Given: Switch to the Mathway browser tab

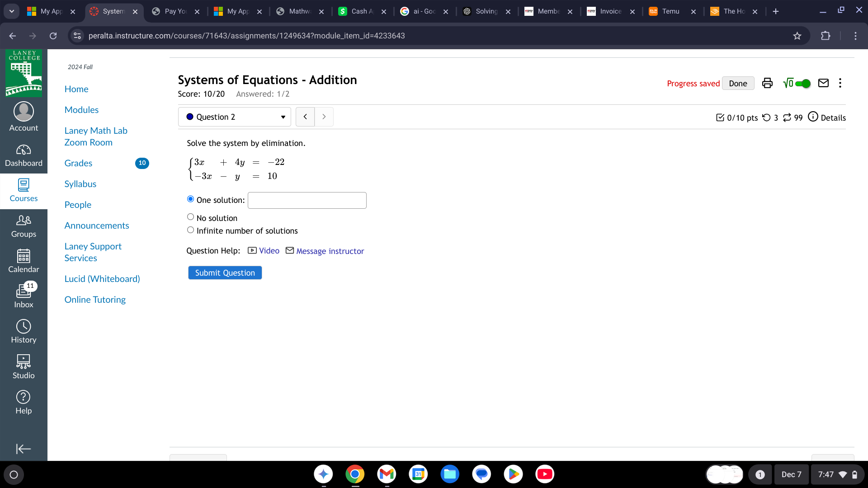Looking at the screenshot, I should point(300,11).
